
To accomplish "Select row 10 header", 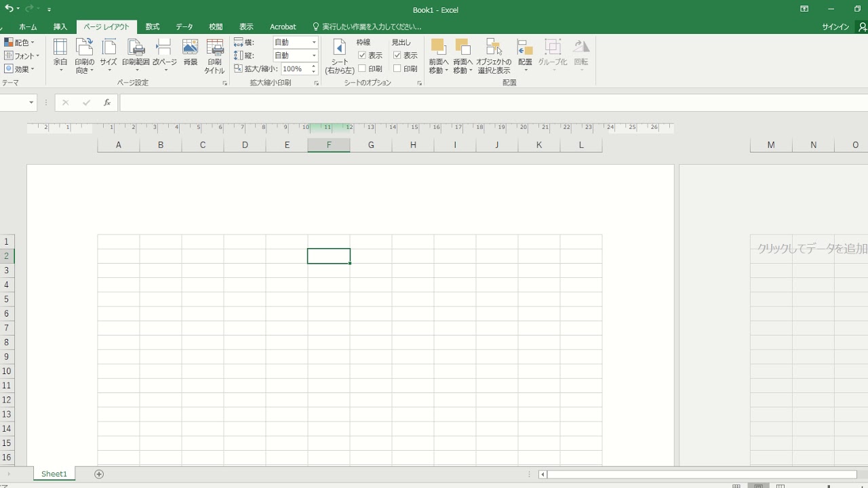I will (7, 371).
